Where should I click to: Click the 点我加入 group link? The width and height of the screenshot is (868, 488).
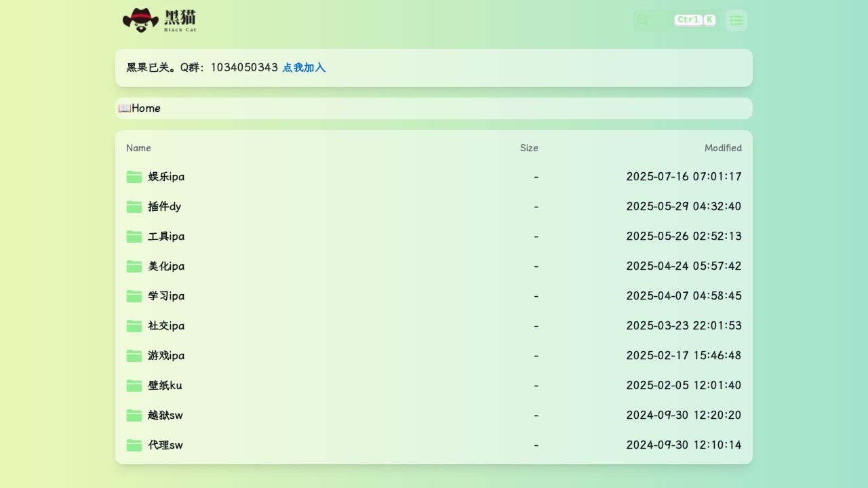(304, 68)
